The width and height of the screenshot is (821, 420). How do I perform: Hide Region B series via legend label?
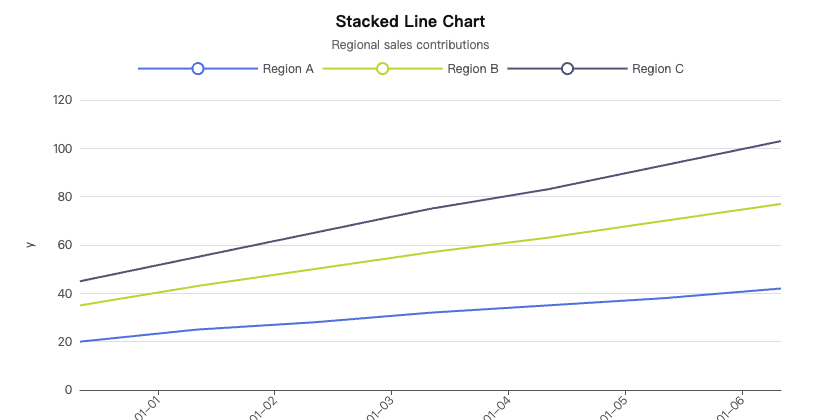(472, 69)
